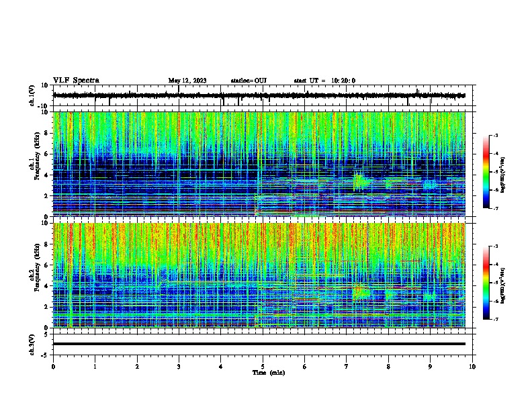Click the "Time (min)" x-axis label
This screenshot has height=411, width=532.
[269, 373]
